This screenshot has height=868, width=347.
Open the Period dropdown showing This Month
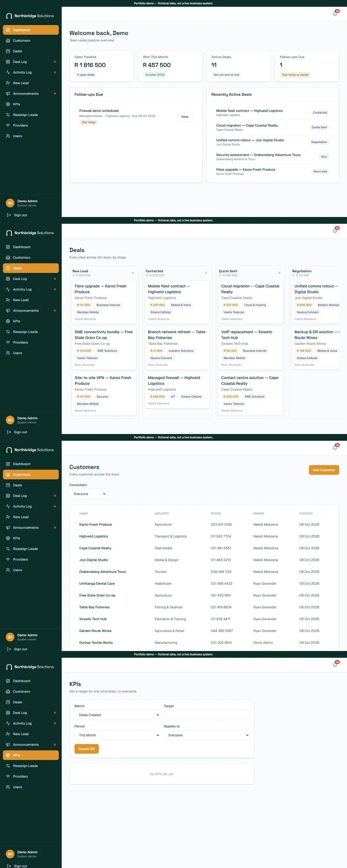117,735
